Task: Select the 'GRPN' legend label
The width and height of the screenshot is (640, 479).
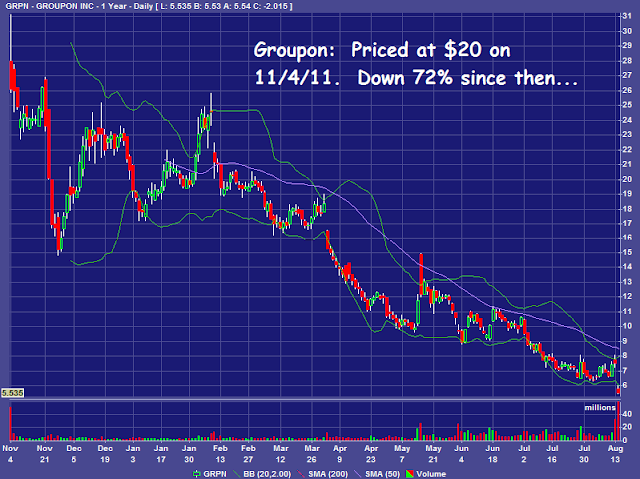Action: (x=215, y=474)
